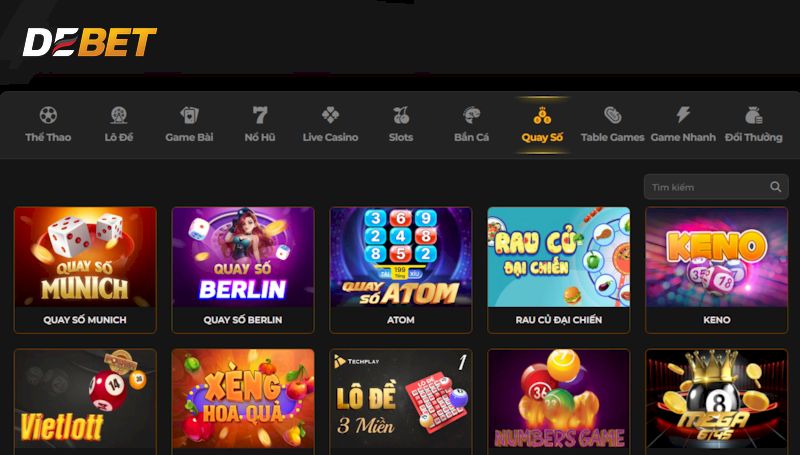Viewport: 800px width, 455px height.
Task: Select the Quay Số tab
Action: coord(542,124)
